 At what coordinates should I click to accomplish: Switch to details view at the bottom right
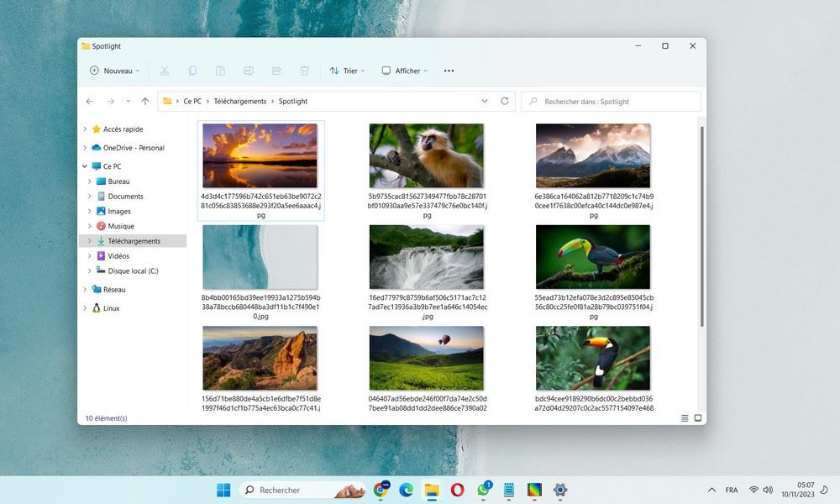683,417
